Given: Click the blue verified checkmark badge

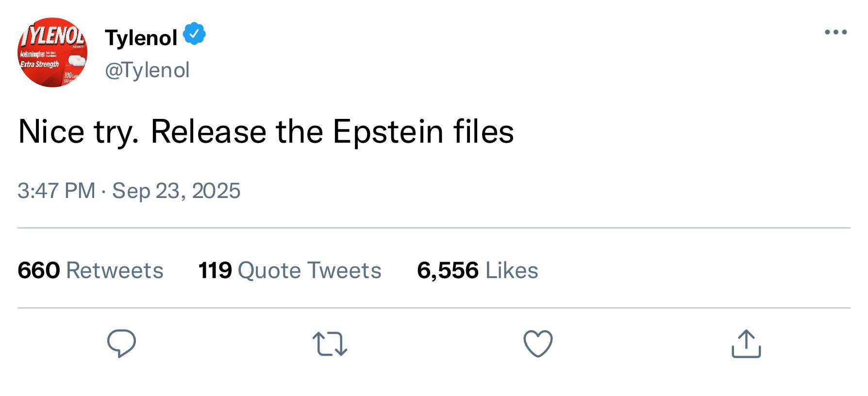Looking at the screenshot, I should pyautogui.click(x=195, y=34).
